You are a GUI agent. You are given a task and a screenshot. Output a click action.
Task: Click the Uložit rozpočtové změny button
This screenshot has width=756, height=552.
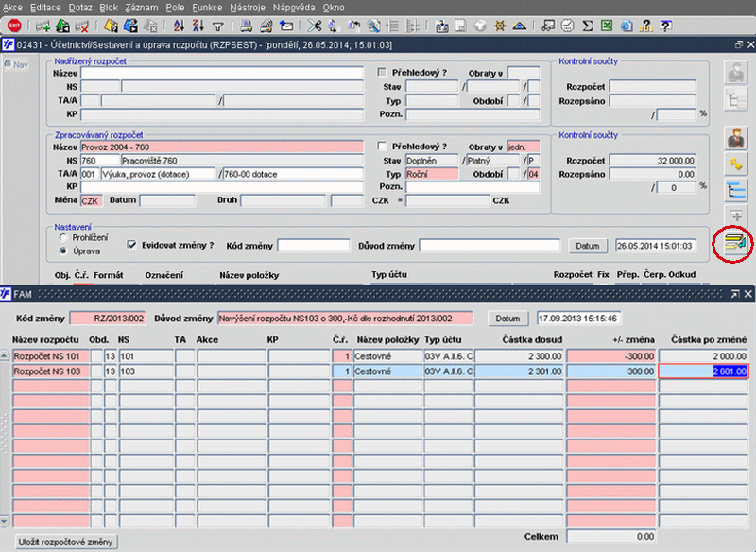pyautogui.click(x=65, y=542)
